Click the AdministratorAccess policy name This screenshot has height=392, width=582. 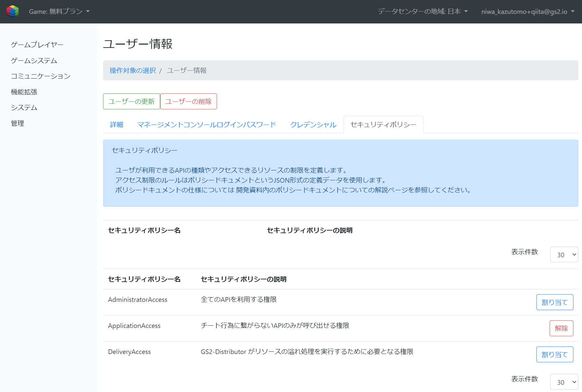click(x=138, y=300)
